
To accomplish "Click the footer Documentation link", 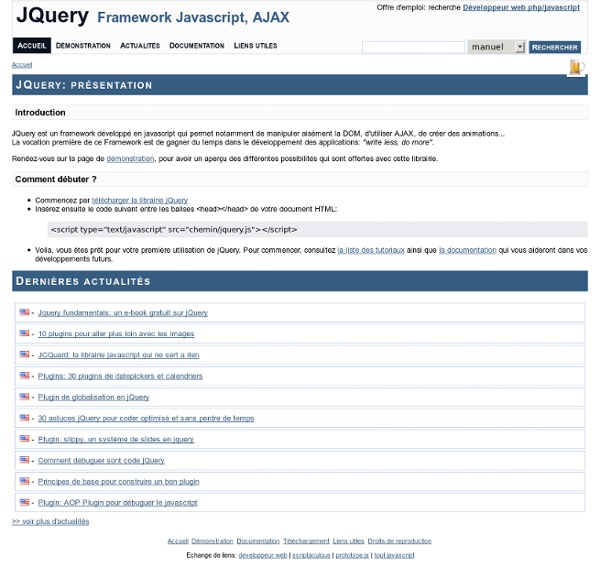I will [x=258, y=541].
